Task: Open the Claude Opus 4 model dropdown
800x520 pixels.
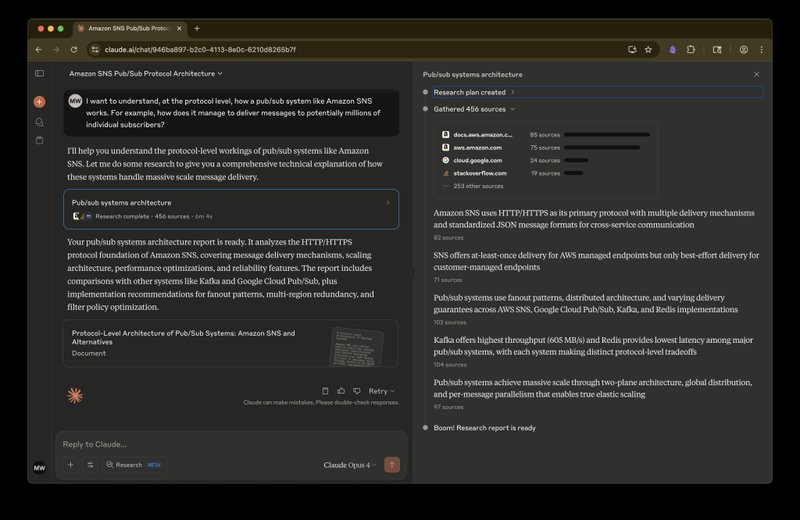Action: click(x=349, y=464)
